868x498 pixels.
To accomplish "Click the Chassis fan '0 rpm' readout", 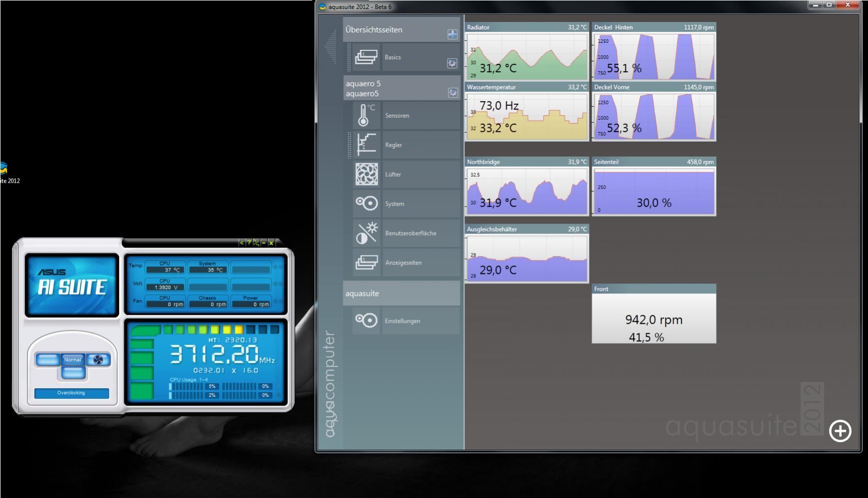I will (x=208, y=304).
